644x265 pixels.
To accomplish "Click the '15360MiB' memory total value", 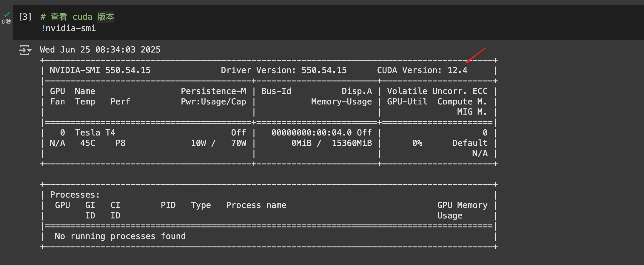I will (352, 143).
